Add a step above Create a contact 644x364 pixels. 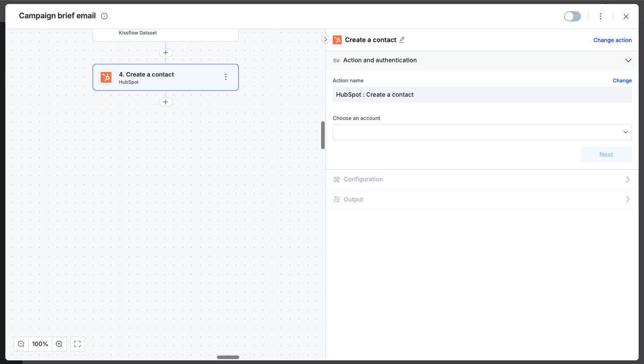click(x=165, y=53)
